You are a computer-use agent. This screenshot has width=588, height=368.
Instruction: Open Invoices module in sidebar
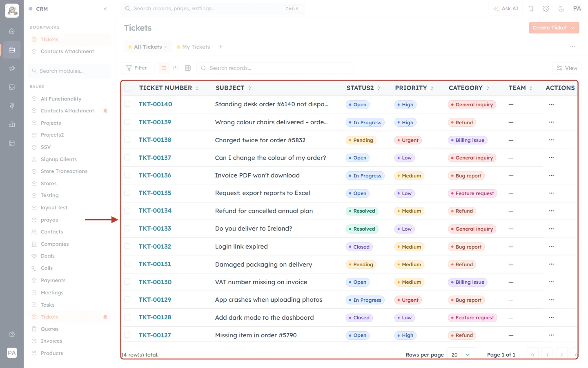click(51, 341)
